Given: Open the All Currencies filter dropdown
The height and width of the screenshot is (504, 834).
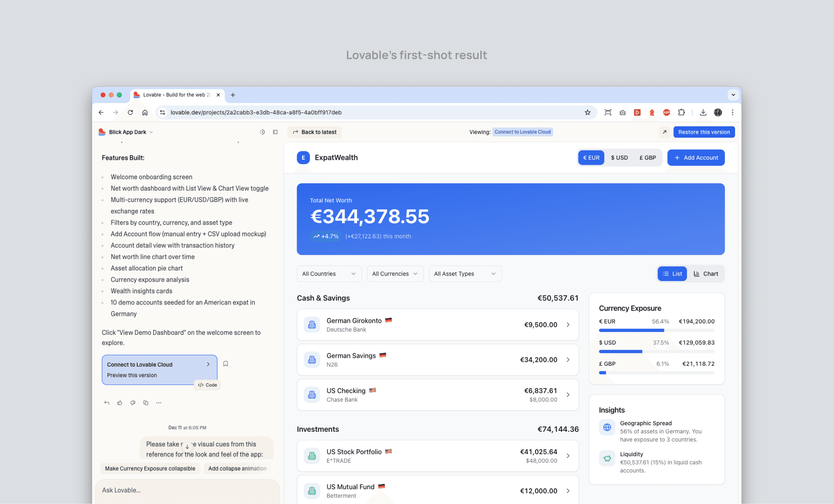Looking at the screenshot, I should [395, 274].
